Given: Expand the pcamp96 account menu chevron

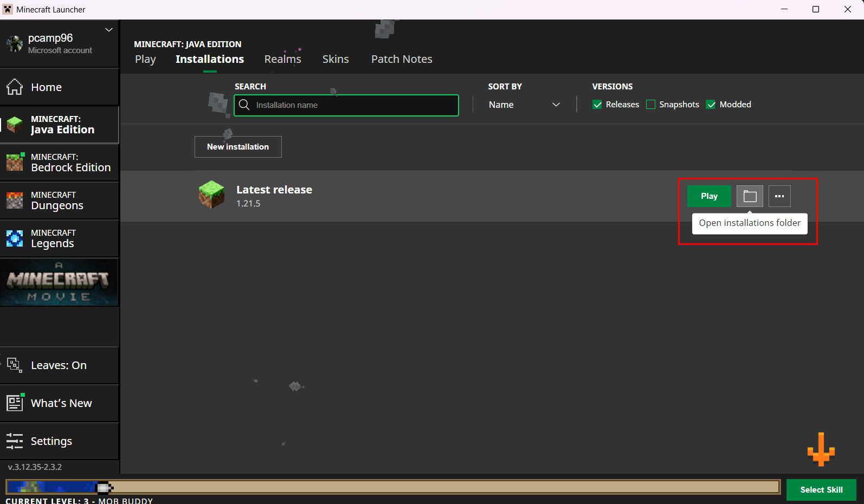Looking at the screenshot, I should (x=109, y=30).
